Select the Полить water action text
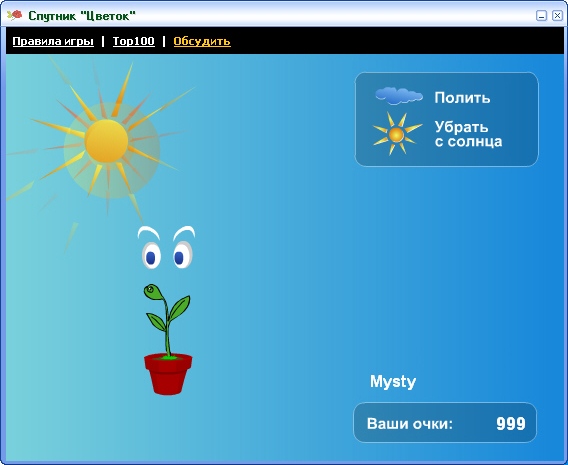This screenshot has width=568, height=465. pyautogui.click(x=462, y=97)
